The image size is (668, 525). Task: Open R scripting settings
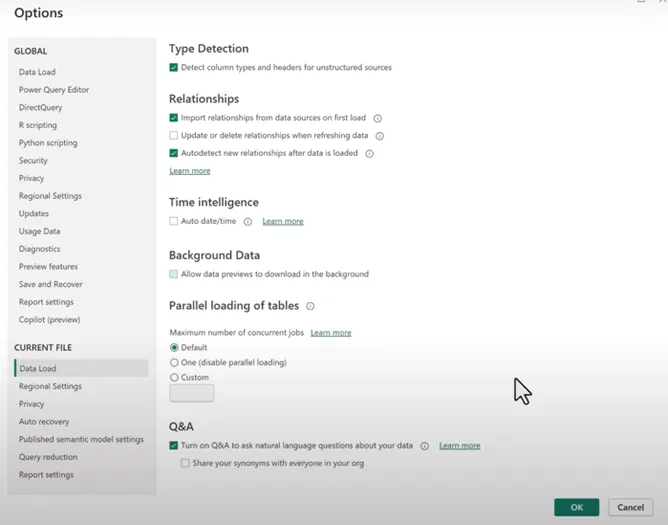[x=38, y=125]
